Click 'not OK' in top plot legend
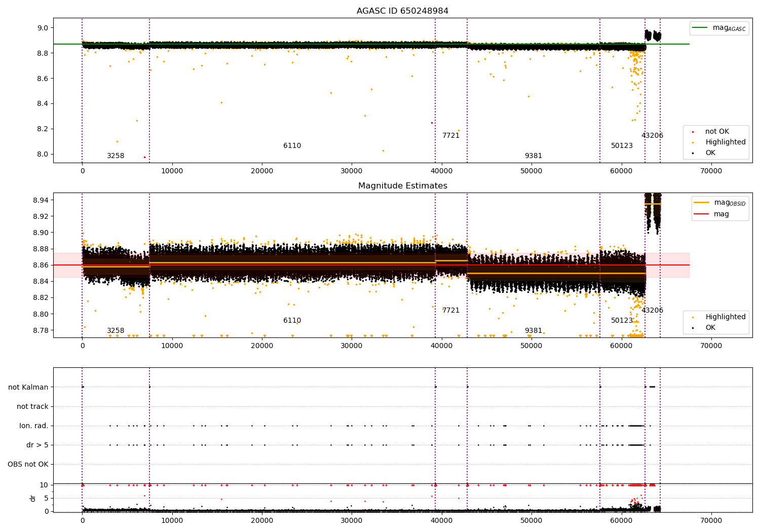Screen dimensions: 760x532 (717, 132)
